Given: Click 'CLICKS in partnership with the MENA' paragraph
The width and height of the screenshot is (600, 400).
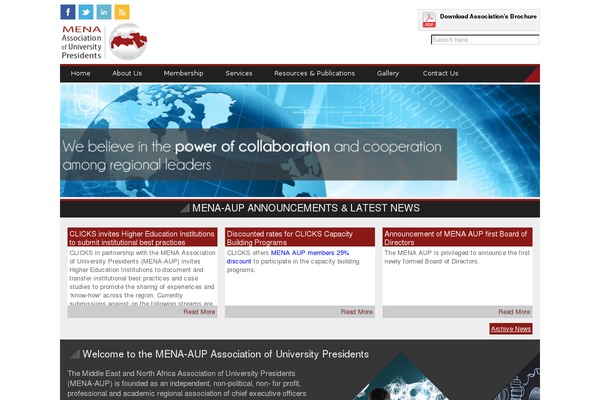Looking at the screenshot, I should (x=142, y=278).
